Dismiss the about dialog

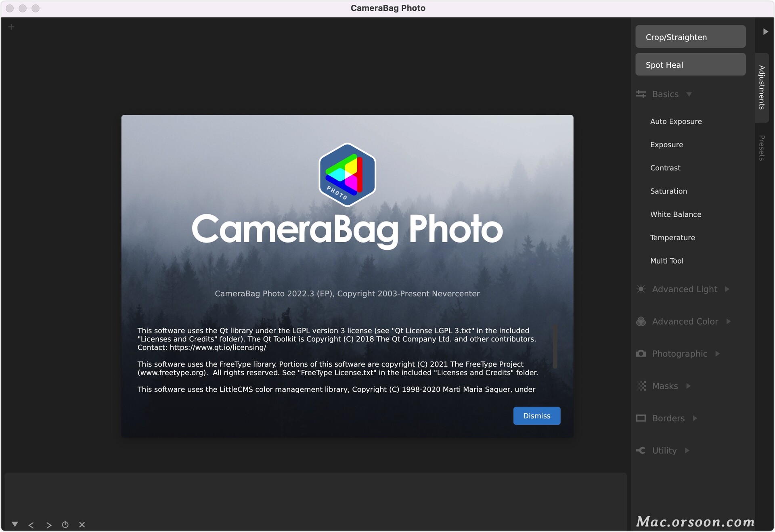tap(536, 416)
